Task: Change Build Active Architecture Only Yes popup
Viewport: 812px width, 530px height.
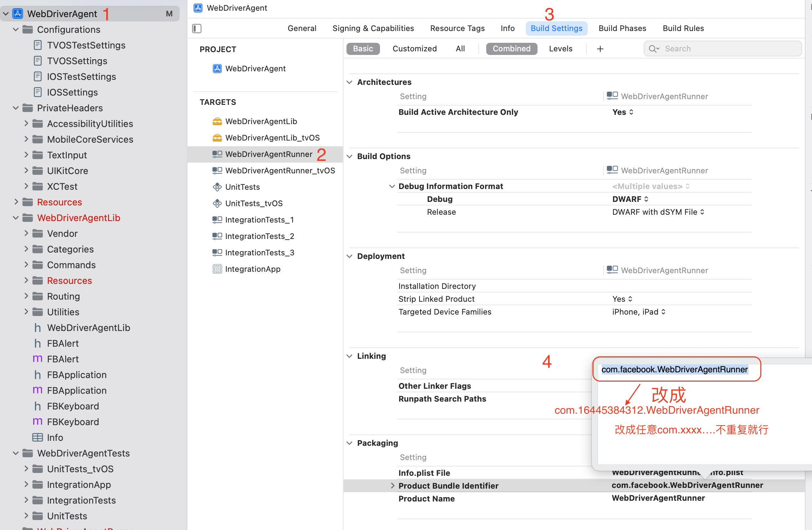Action: click(623, 112)
